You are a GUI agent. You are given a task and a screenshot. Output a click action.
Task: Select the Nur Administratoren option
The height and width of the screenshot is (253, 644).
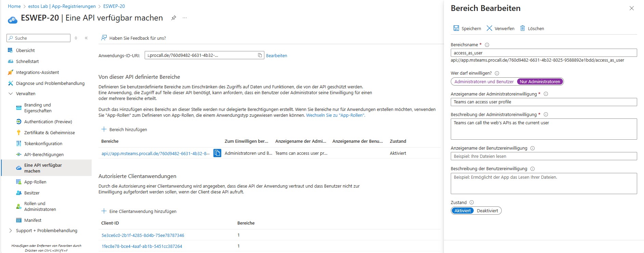coord(540,81)
